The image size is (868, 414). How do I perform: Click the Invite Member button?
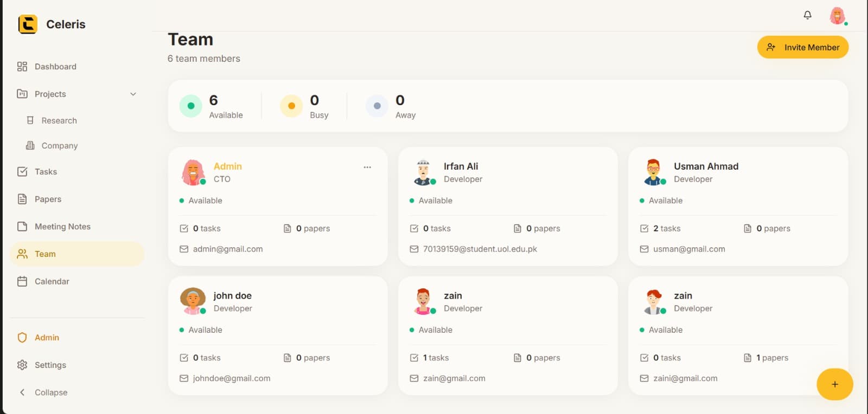pos(802,48)
